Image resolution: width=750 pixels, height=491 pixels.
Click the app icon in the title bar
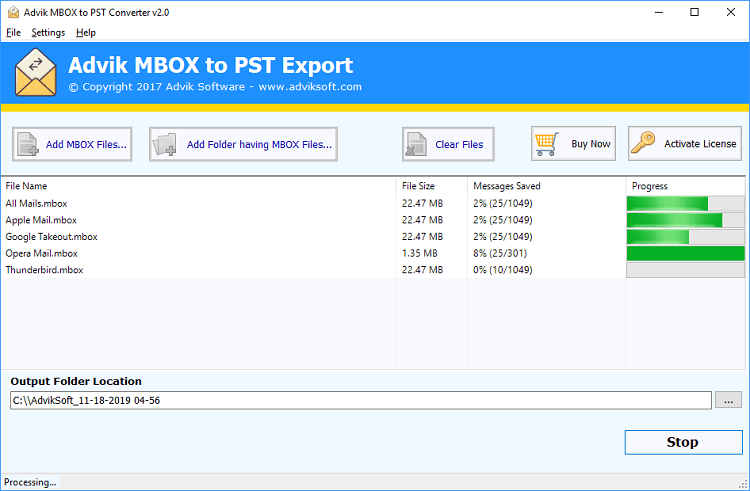point(13,12)
